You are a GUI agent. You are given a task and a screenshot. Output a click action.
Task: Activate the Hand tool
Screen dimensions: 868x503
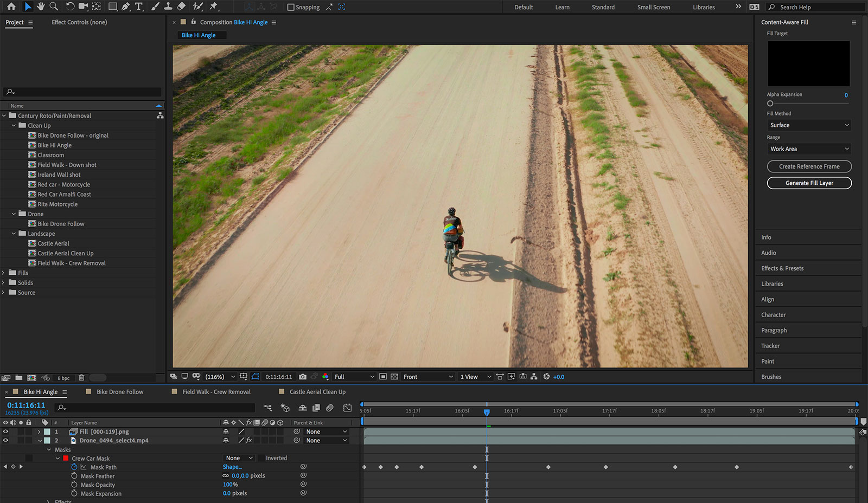[x=41, y=7]
